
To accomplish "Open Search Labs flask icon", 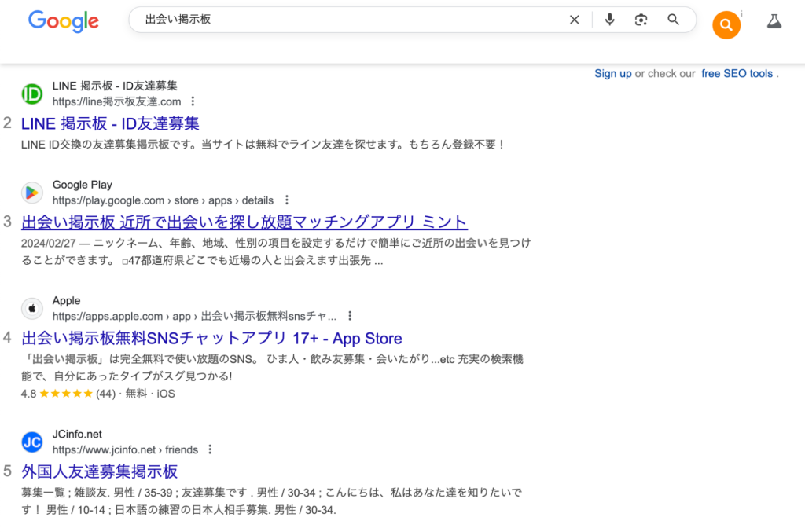I will [x=774, y=21].
